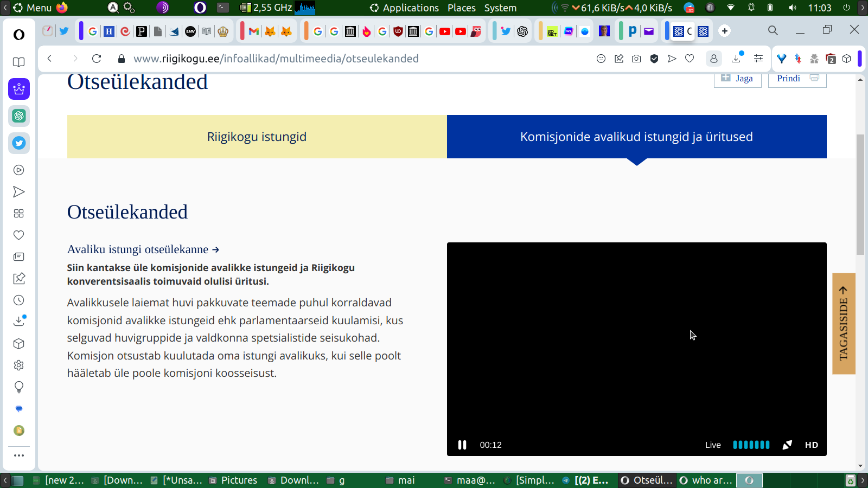Open History from the Opera sidebar
The width and height of the screenshot is (868, 488).
[x=19, y=300]
